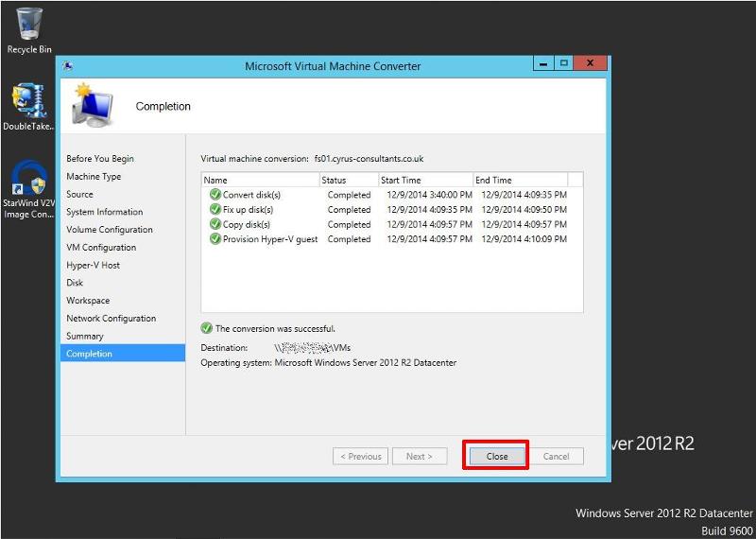Go to Machine Type step
756x539 pixels.
(x=94, y=177)
